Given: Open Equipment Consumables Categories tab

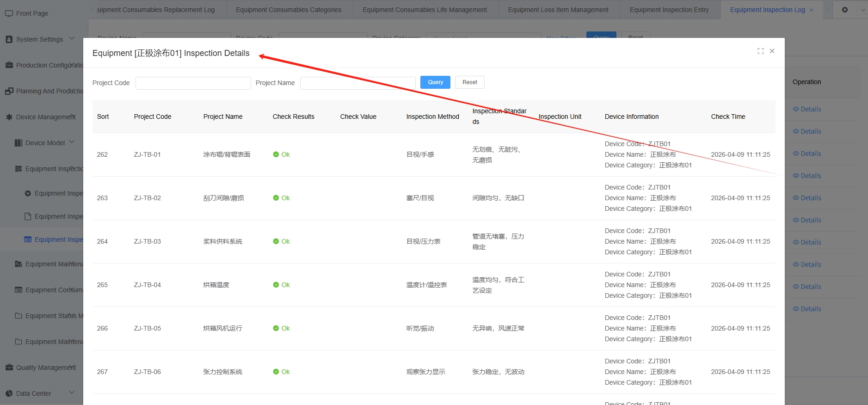Looking at the screenshot, I should (x=289, y=10).
